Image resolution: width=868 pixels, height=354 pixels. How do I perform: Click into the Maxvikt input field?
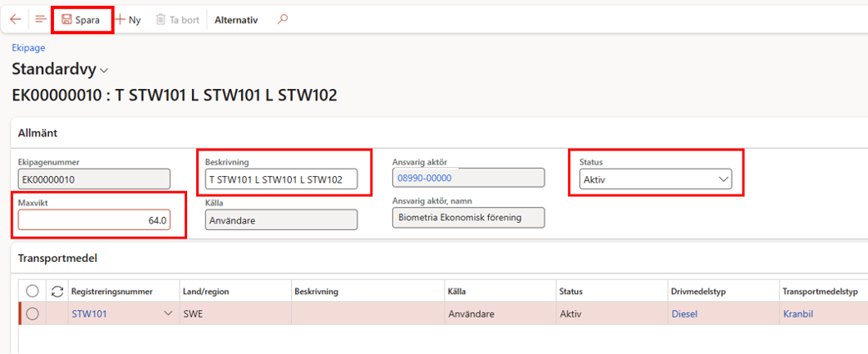94,221
